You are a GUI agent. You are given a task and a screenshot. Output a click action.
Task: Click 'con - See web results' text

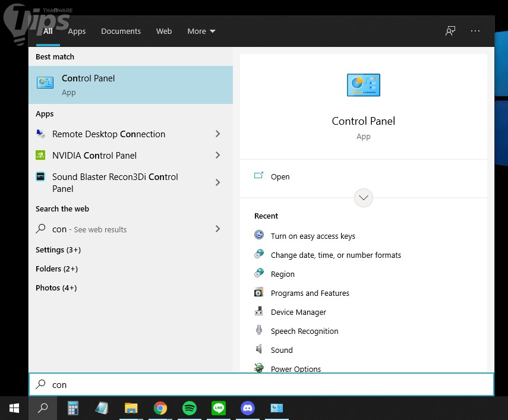[x=89, y=229]
